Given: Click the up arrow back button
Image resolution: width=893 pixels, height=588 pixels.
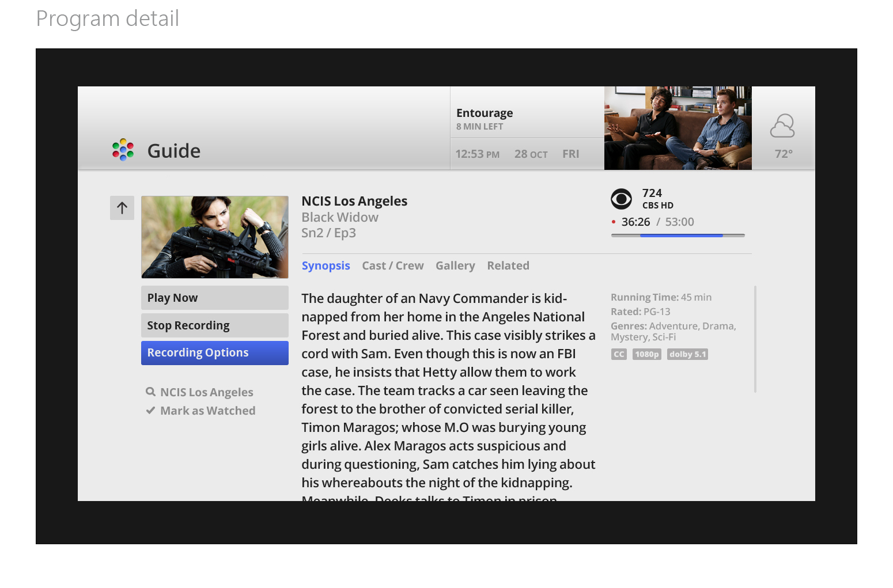Looking at the screenshot, I should [122, 208].
